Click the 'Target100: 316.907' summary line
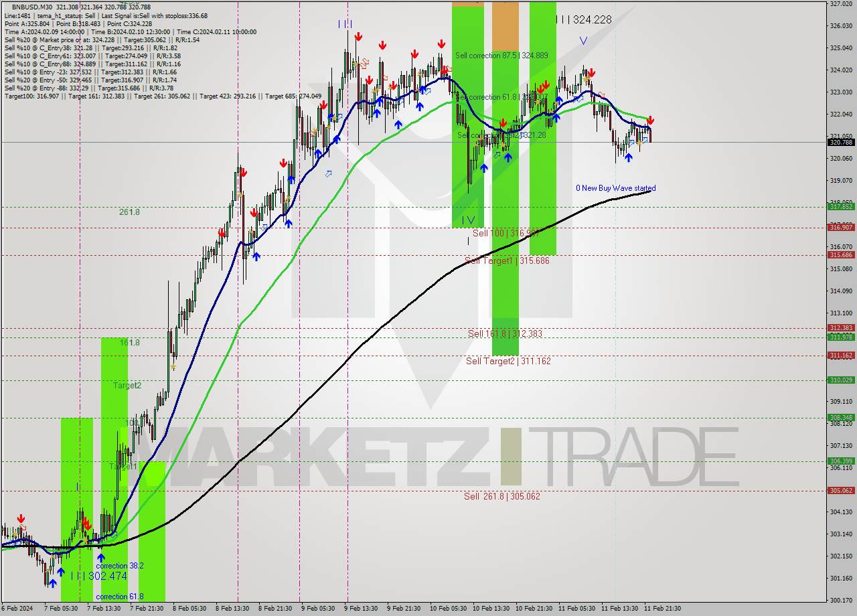Image resolution: width=857 pixels, height=616 pixels. click(x=163, y=96)
